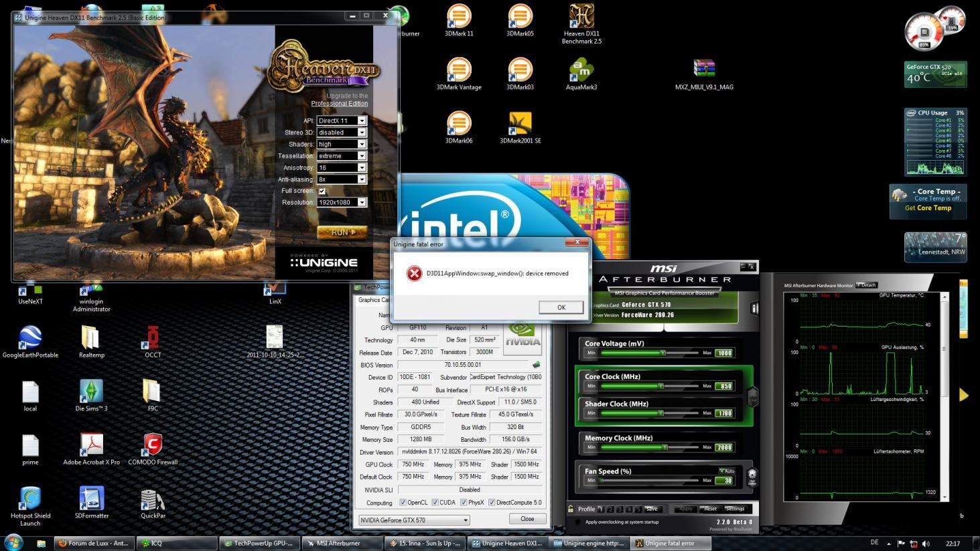Image resolution: width=980 pixels, height=551 pixels.
Task: Expand the Resolution dropdown
Action: 362,202
